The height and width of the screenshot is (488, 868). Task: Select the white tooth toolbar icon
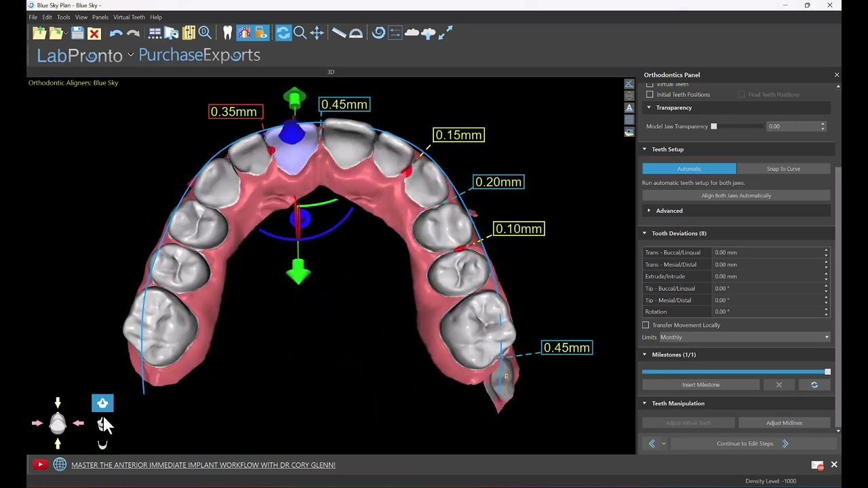pos(228,33)
